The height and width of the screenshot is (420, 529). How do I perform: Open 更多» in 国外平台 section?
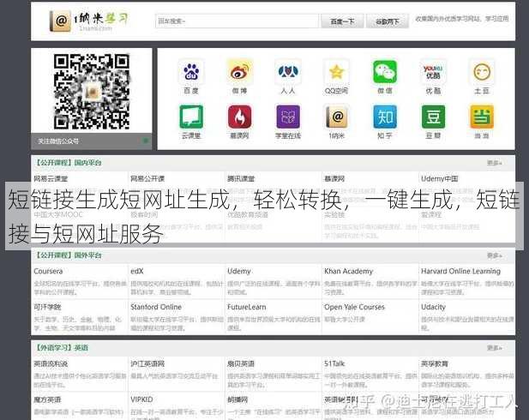point(494,255)
